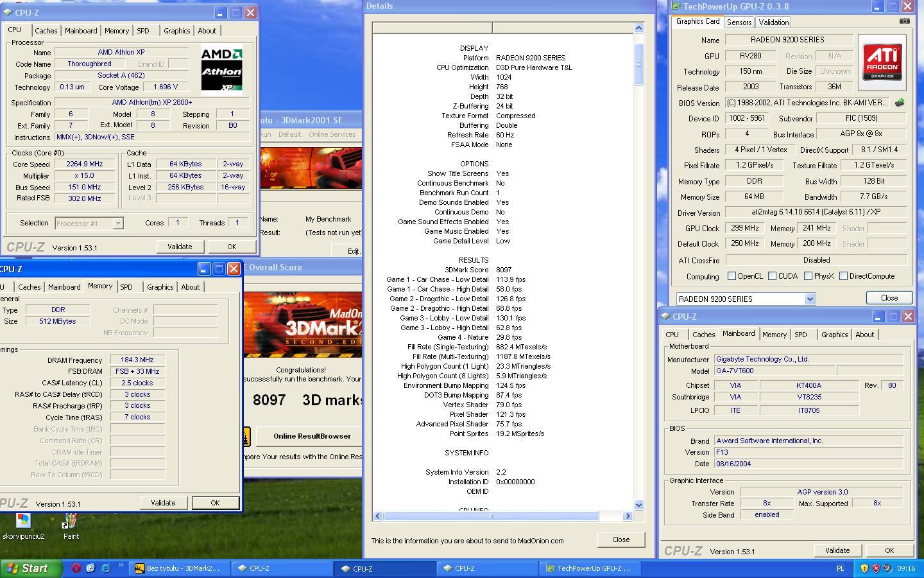Open the Paint desktop shortcut
924x578 pixels.
[71, 525]
